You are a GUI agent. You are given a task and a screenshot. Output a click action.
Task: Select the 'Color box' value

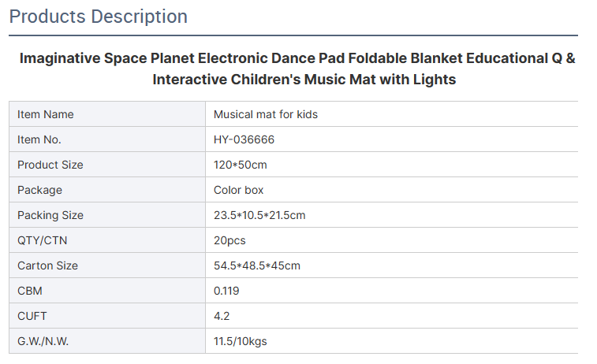tap(238, 190)
